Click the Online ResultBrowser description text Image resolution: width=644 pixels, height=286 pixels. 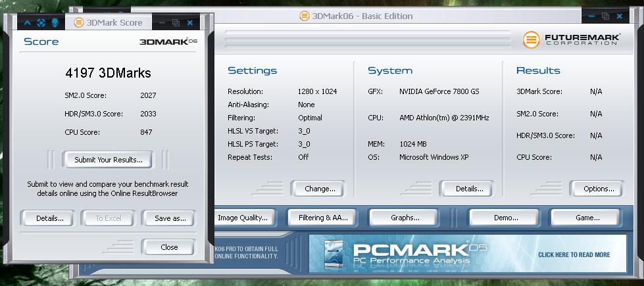pyautogui.click(x=108, y=189)
